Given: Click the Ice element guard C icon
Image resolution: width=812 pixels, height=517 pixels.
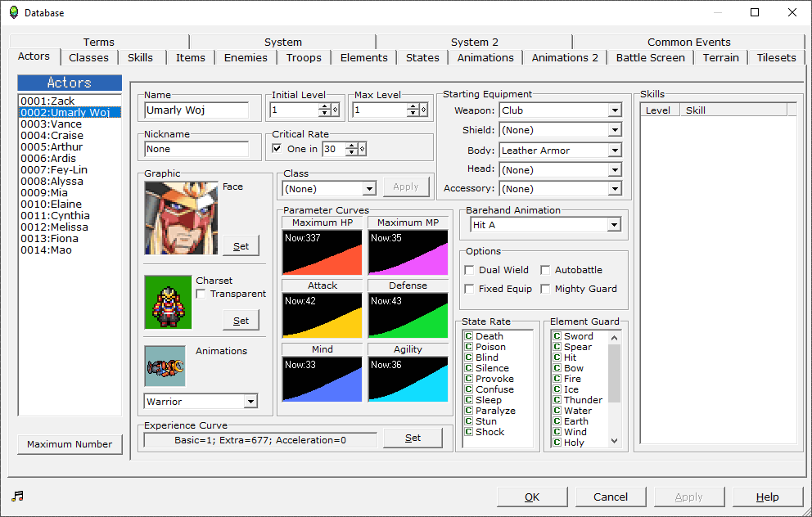Looking at the screenshot, I should tap(557, 389).
